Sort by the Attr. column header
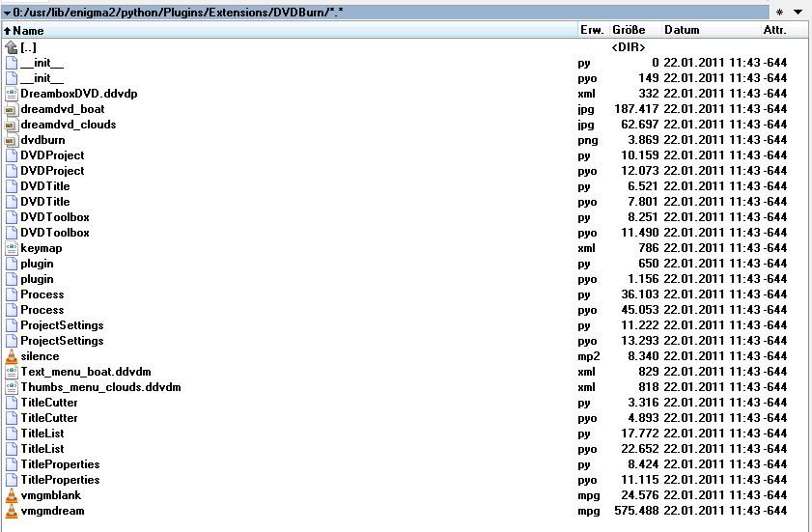The image size is (812, 532). point(784,30)
